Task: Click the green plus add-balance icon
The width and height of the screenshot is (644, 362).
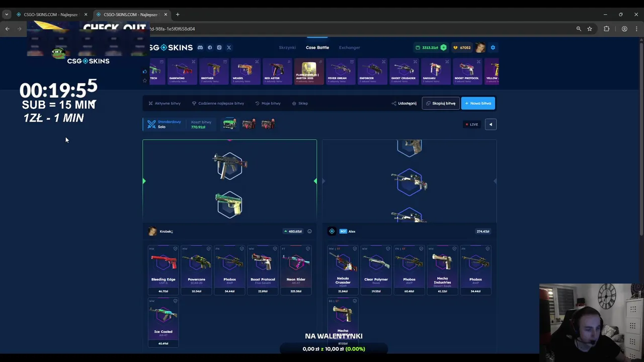Action: click(443, 47)
